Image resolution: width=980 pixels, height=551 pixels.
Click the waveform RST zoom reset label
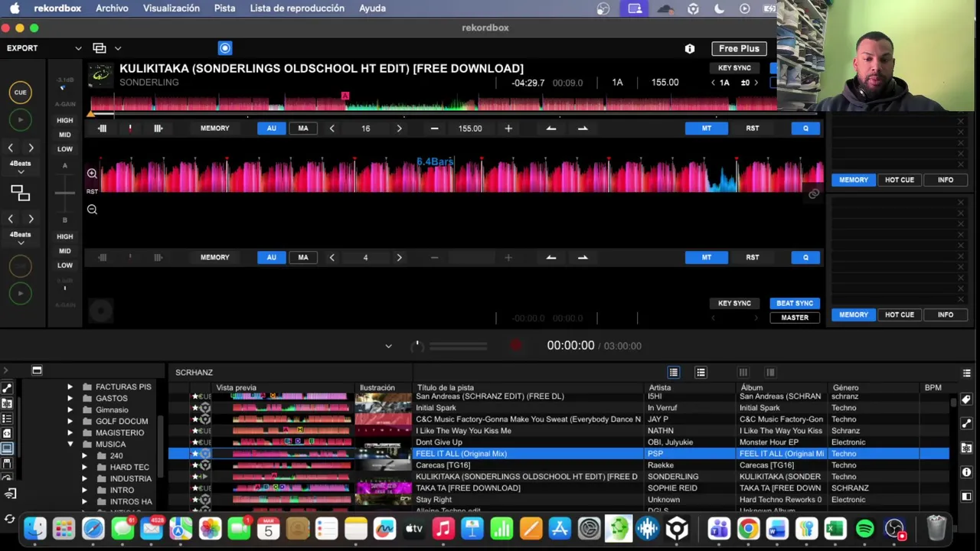pos(92,191)
